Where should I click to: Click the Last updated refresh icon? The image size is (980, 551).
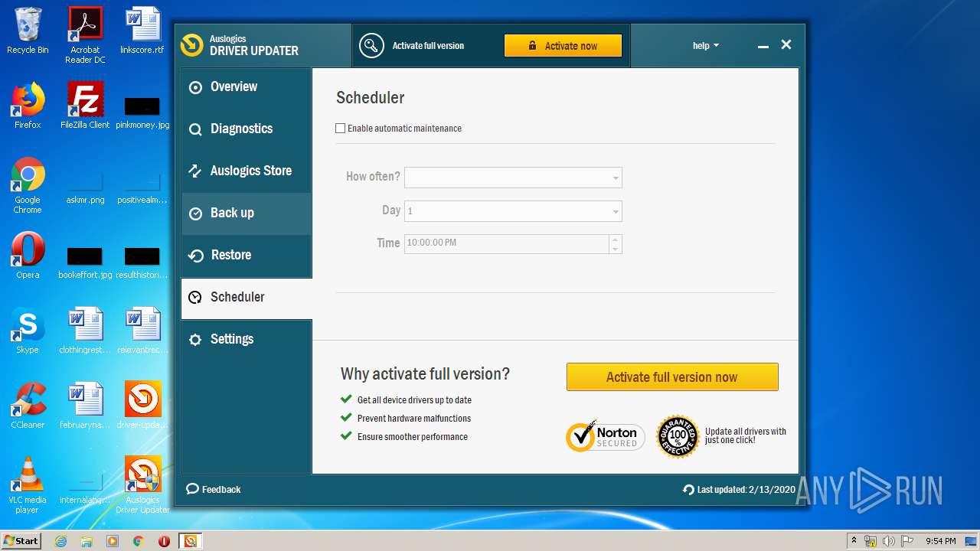pyautogui.click(x=688, y=490)
